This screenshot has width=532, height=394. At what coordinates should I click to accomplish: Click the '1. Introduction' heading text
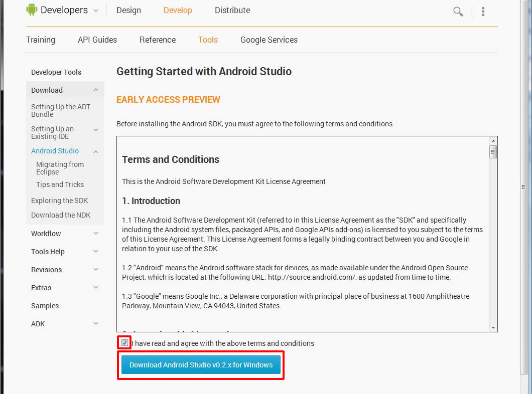pyautogui.click(x=151, y=201)
